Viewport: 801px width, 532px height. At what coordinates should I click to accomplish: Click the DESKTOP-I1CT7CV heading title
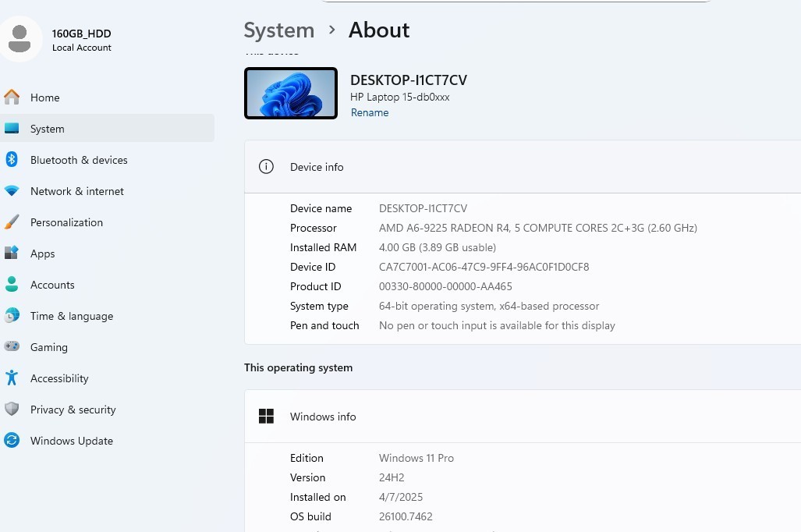point(409,80)
